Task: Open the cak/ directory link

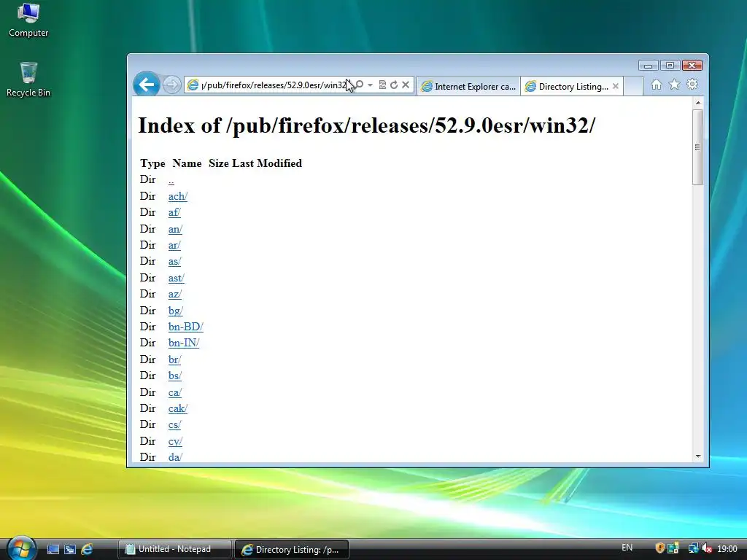Action: (178, 408)
